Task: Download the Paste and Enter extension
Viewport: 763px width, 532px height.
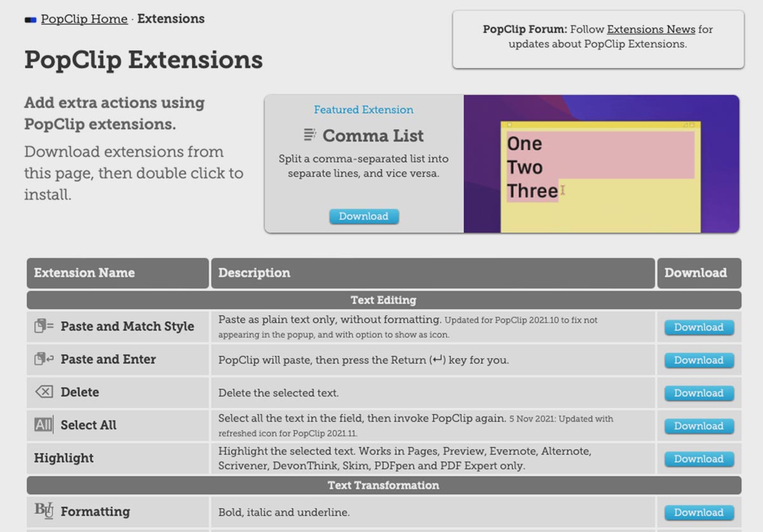Action: point(699,360)
